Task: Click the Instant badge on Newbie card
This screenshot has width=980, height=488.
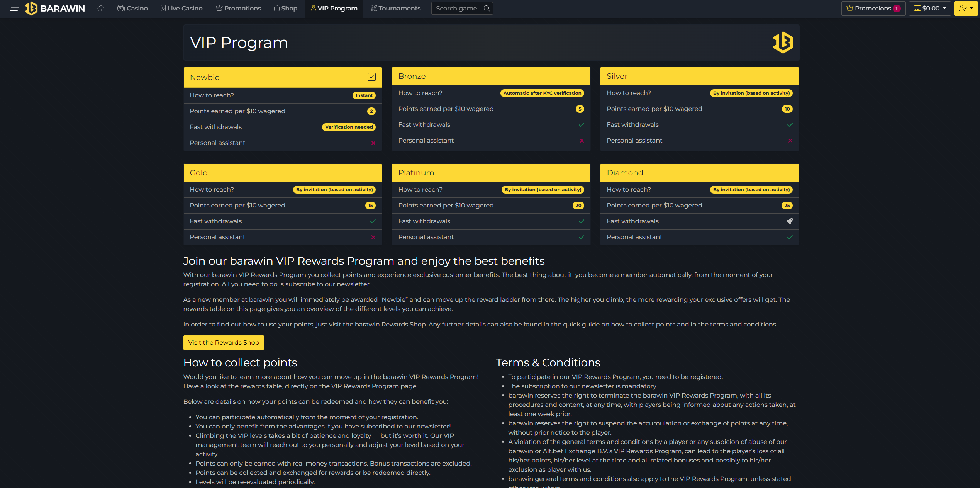Action: point(363,95)
